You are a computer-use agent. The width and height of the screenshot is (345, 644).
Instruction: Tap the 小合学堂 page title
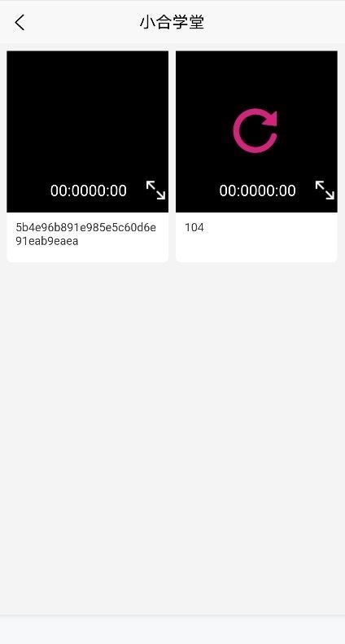[x=172, y=22]
